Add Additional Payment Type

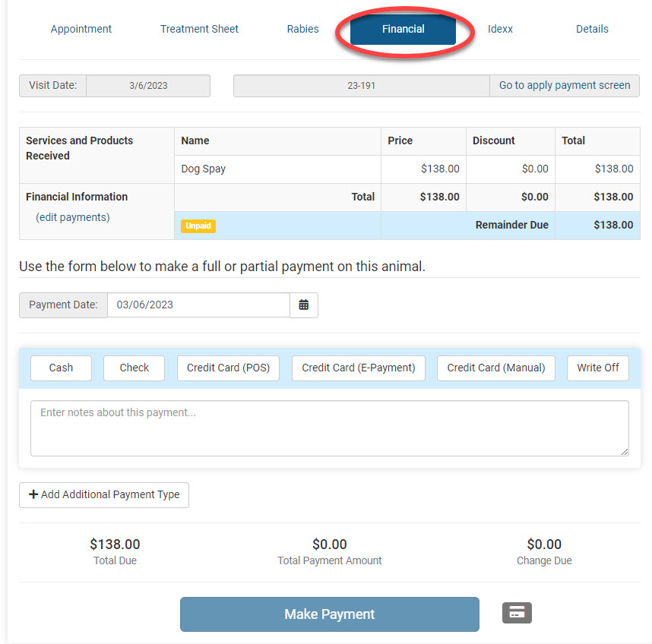point(104,494)
